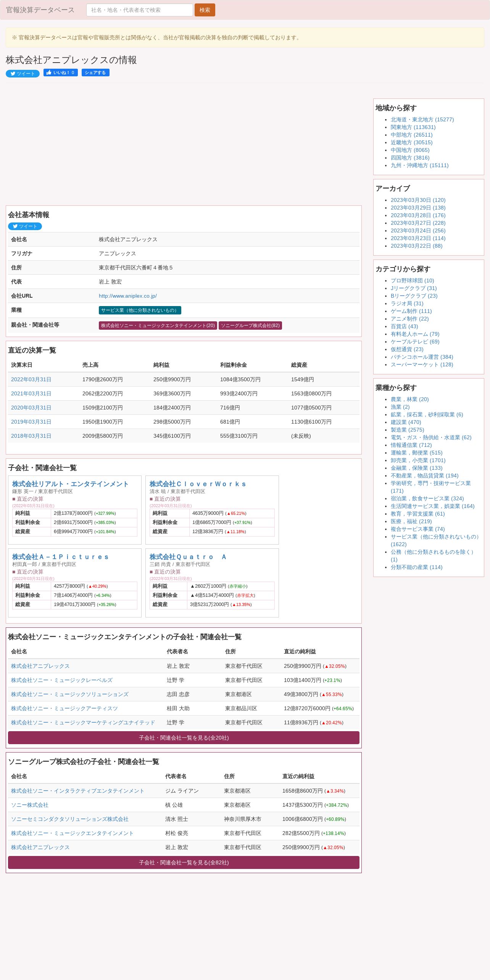490x980 pixels.
Task: Open 株式会社ソニー・ミュージックソリューションズ link
Action: [x=70, y=694]
